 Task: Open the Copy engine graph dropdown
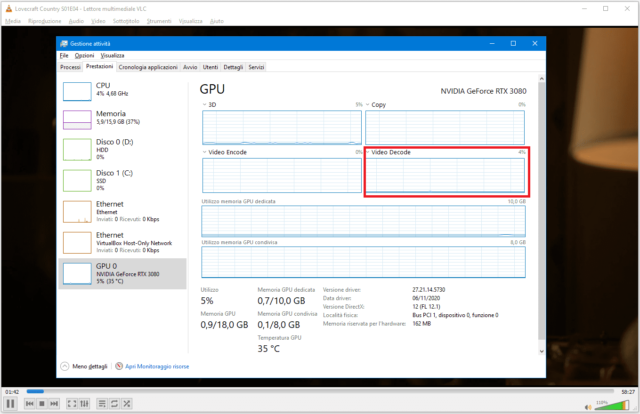coord(368,104)
